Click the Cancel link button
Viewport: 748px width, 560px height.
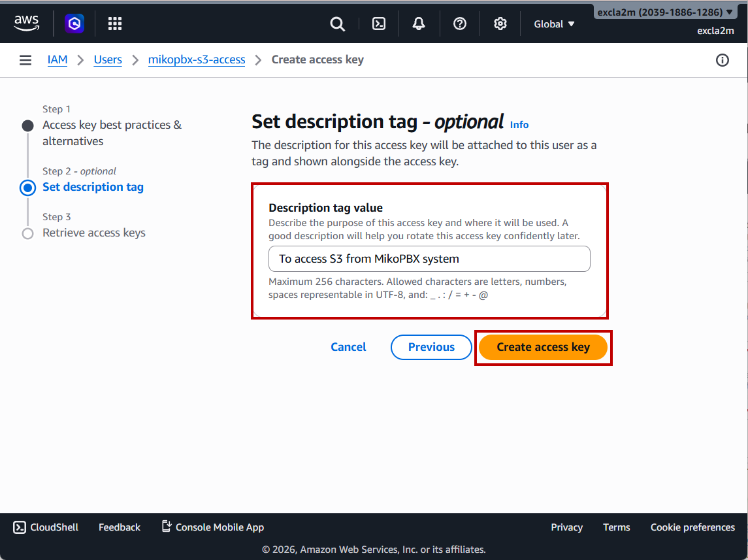pyautogui.click(x=348, y=347)
